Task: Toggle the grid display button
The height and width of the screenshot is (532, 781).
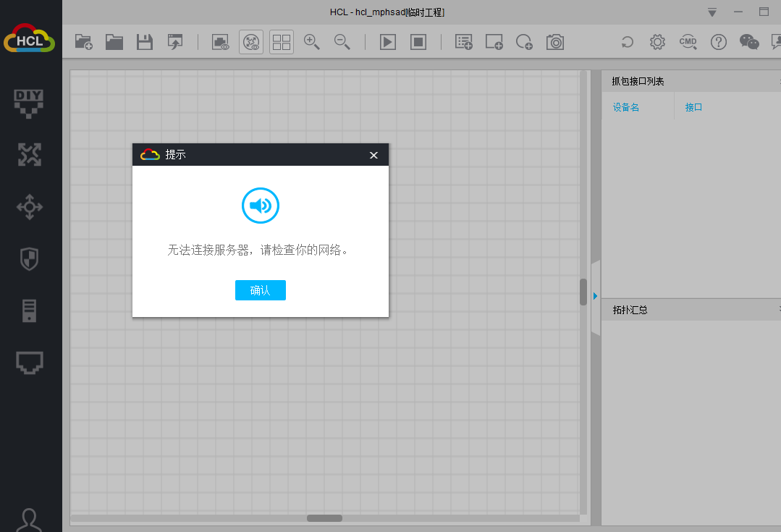Action: [x=282, y=42]
